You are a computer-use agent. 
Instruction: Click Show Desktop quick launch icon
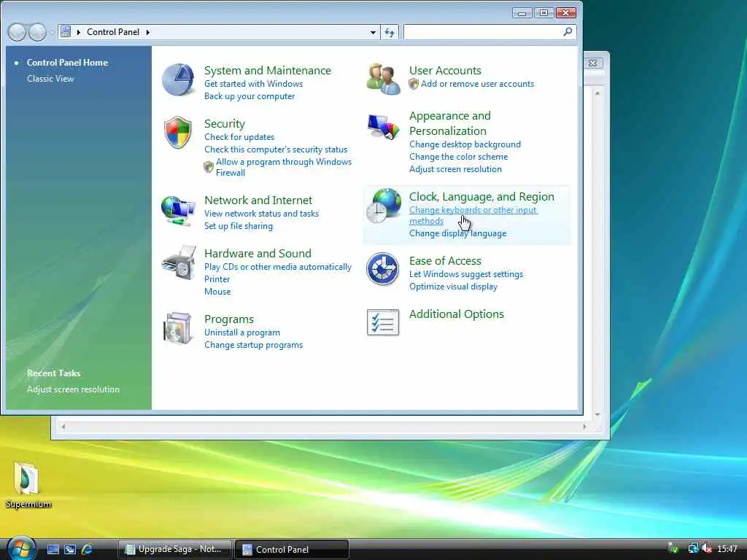(53, 550)
